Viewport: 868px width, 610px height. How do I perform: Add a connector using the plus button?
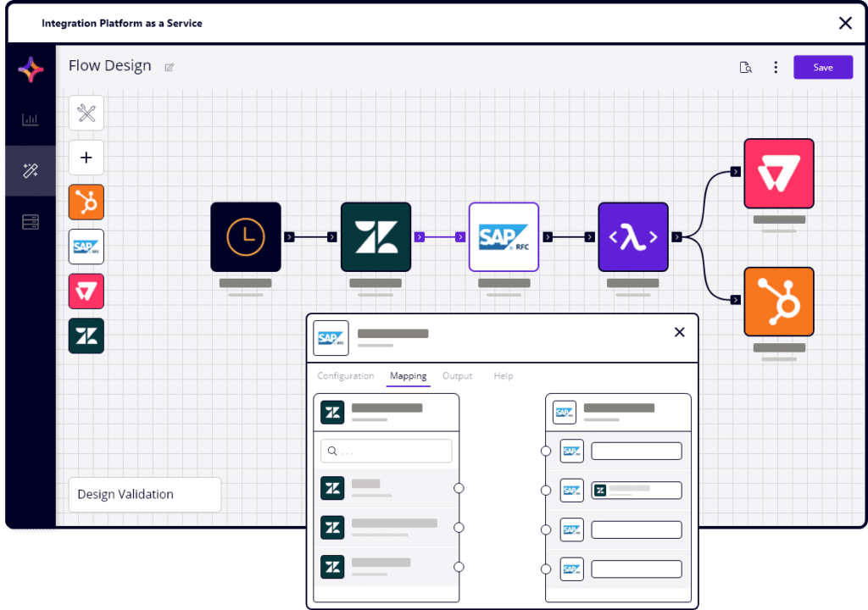coord(86,158)
